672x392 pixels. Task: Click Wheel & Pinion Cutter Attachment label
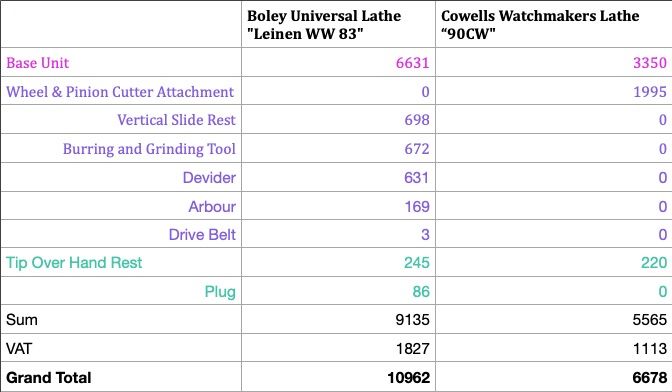point(120,92)
